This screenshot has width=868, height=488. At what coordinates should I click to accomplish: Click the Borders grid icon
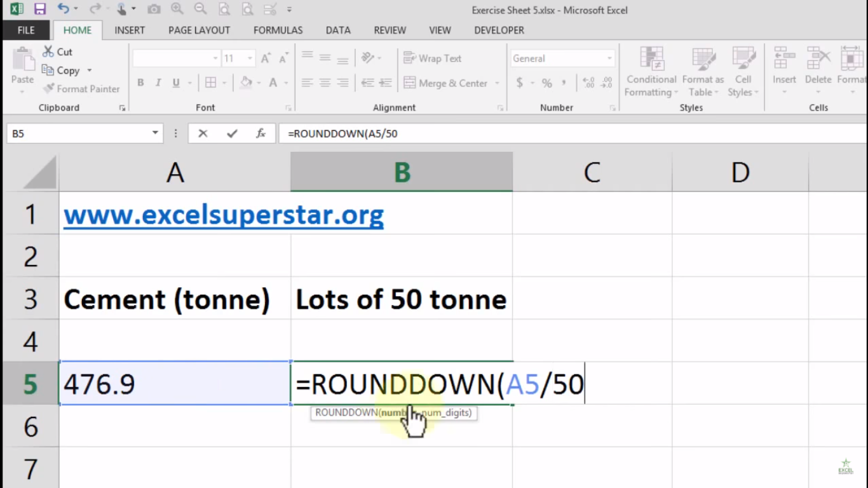210,83
